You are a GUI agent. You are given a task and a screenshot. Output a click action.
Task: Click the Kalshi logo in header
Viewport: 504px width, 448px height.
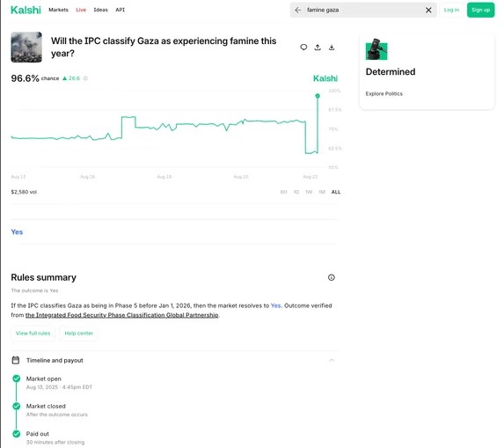pyautogui.click(x=26, y=10)
